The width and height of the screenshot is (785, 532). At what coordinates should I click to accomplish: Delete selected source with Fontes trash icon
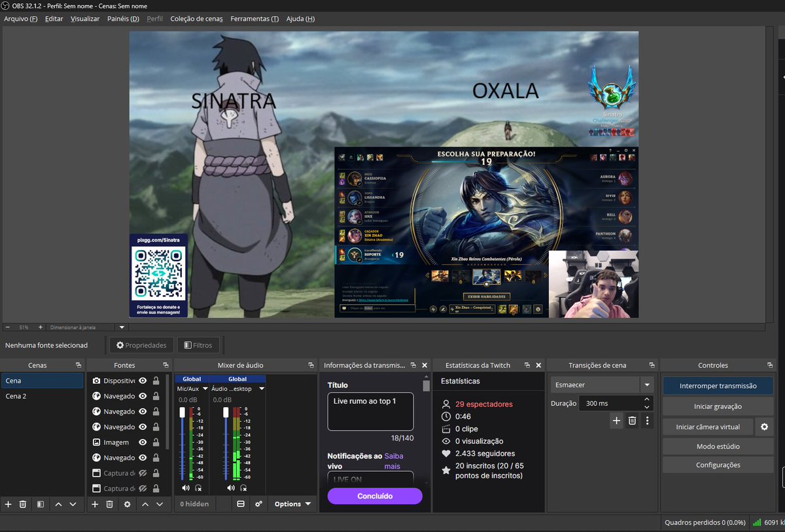(110, 504)
